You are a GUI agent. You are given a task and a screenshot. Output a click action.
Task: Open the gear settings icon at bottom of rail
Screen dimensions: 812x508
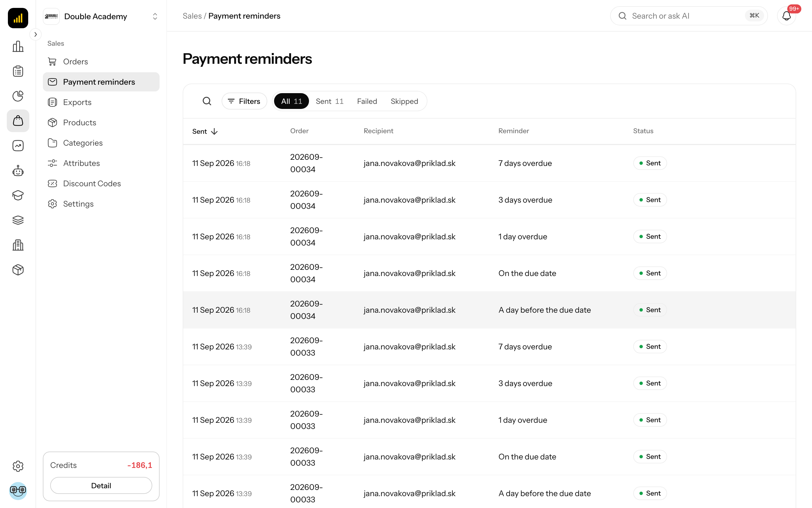pos(18,466)
